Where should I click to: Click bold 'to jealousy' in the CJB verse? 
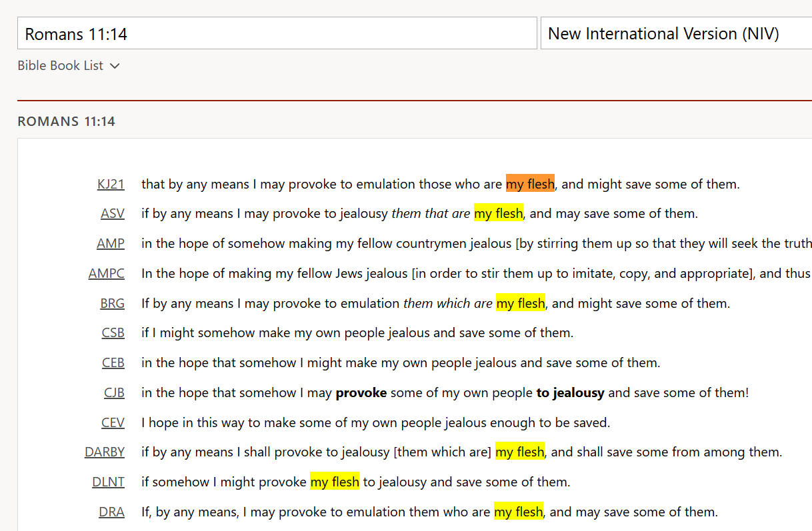[571, 392]
